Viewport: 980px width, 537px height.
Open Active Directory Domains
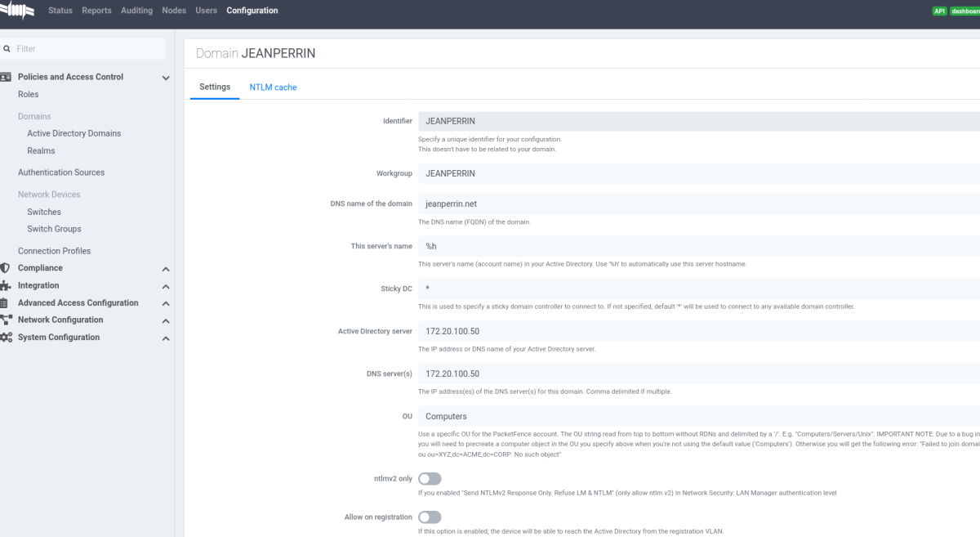pyautogui.click(x=74, y=133)
